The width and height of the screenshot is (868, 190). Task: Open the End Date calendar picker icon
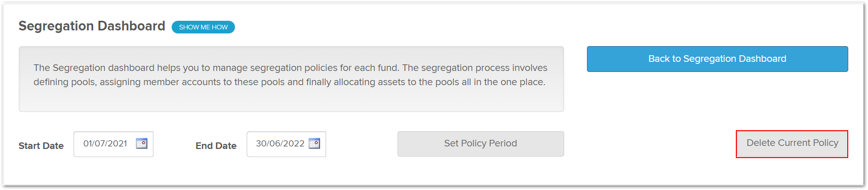[x=314, y=143]
